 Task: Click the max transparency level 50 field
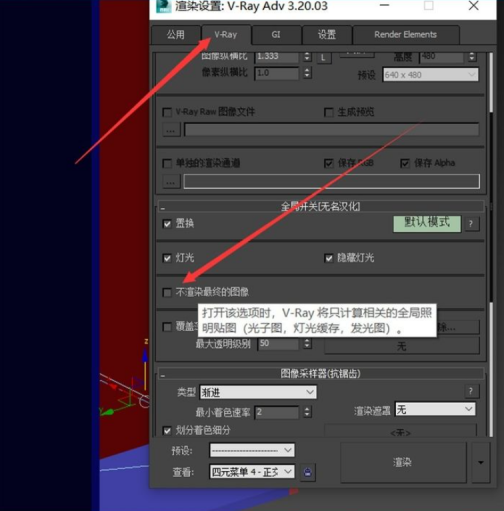click(278, 343)
